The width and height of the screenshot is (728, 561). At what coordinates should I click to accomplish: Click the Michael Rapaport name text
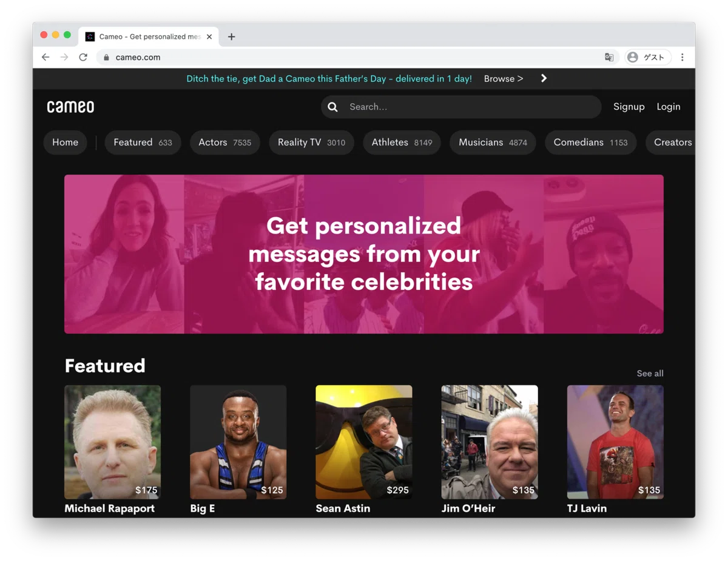[x=109, y=508]
